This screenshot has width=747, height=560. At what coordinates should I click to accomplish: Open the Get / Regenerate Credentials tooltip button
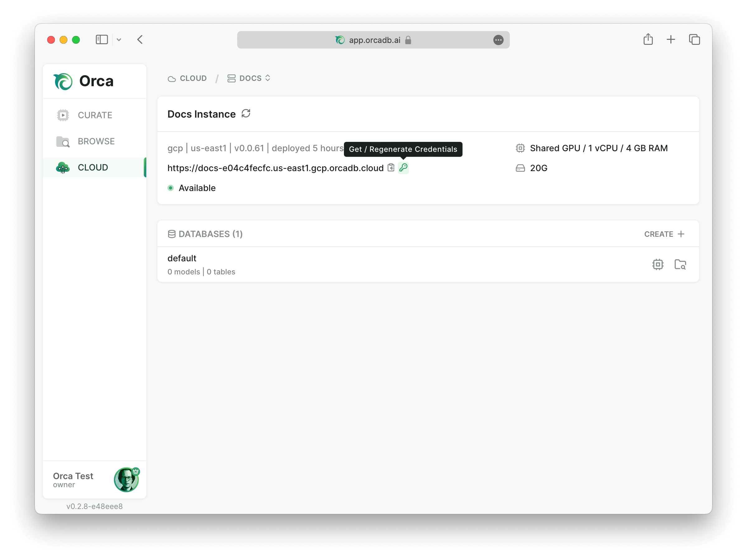(403, 168)
